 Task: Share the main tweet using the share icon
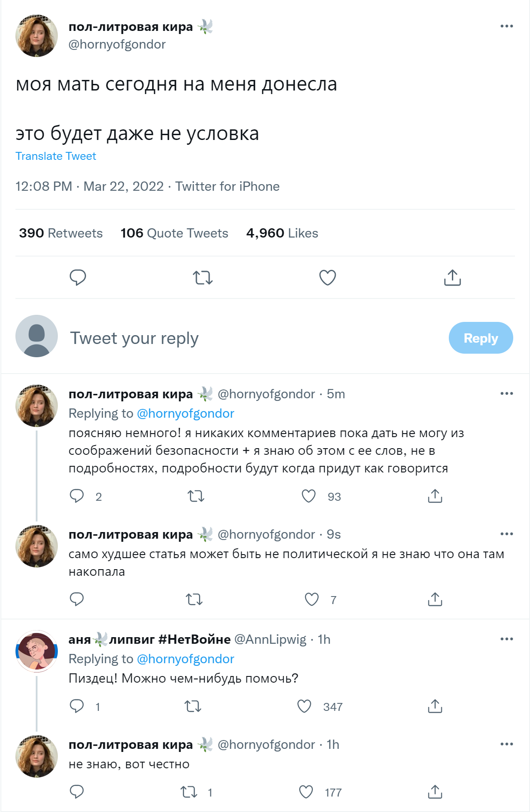click(x=452, y=278)
